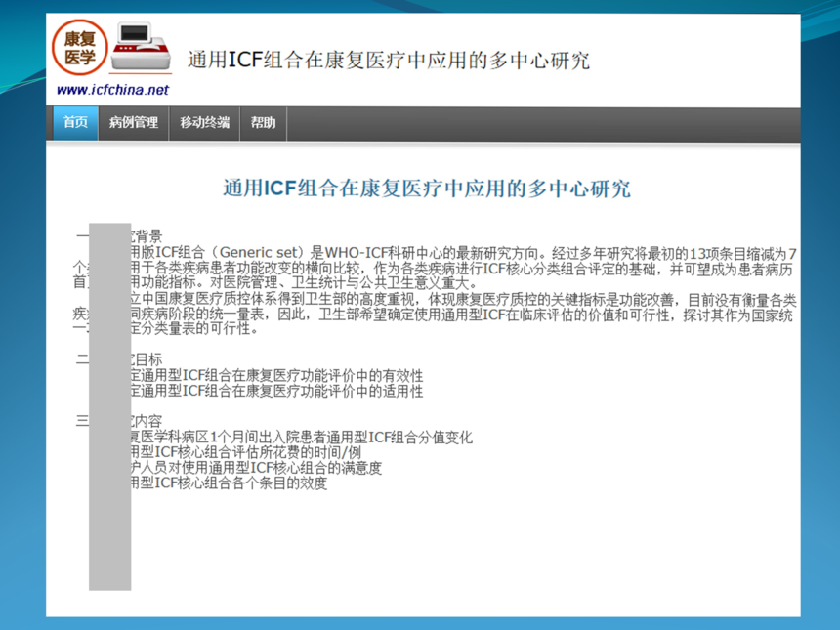Click the medical device icon in header
This screenshot has width=840, height=630.
tap(141, 47)
